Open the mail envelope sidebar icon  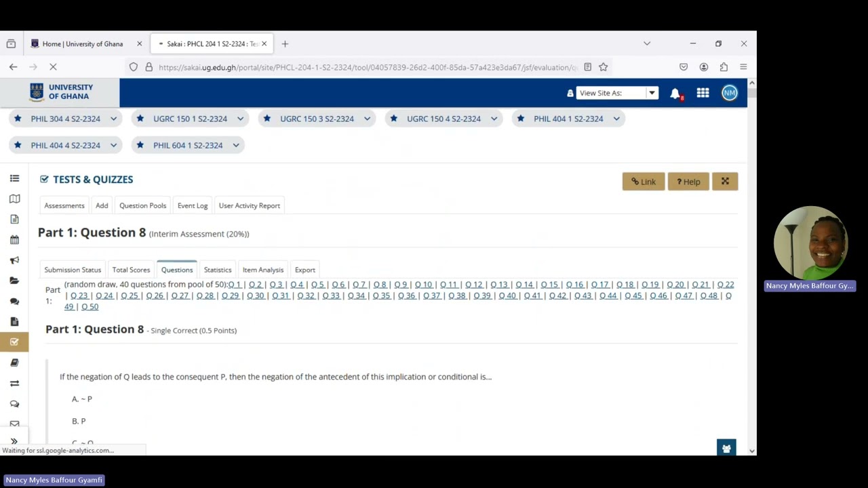coord(14,424)
